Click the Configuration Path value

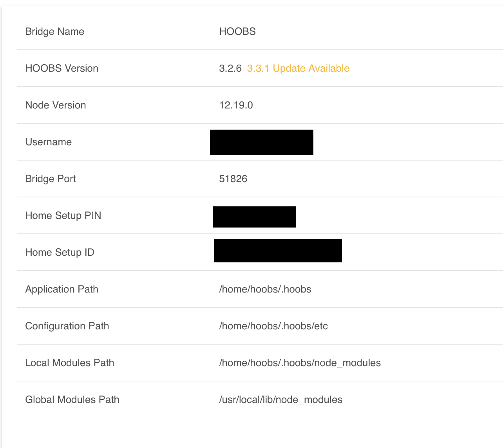click(273, 326)
